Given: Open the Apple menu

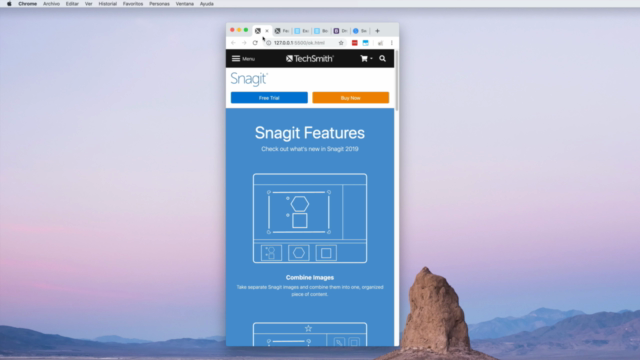Looking at the screenshot, I should (x=9, y=4).
